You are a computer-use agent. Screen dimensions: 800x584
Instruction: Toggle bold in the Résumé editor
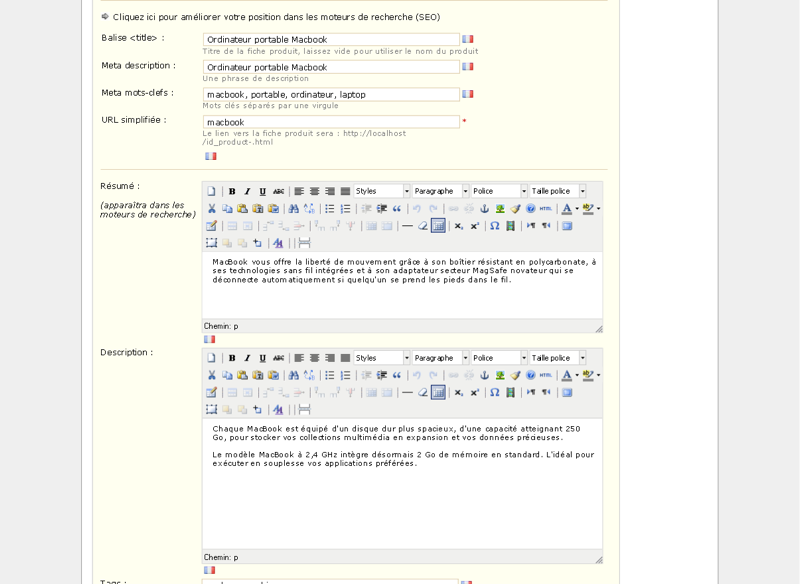[232, 191]
